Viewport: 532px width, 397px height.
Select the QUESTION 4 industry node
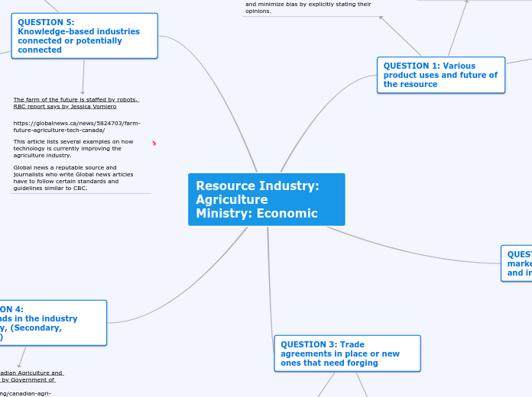[54, 323]
